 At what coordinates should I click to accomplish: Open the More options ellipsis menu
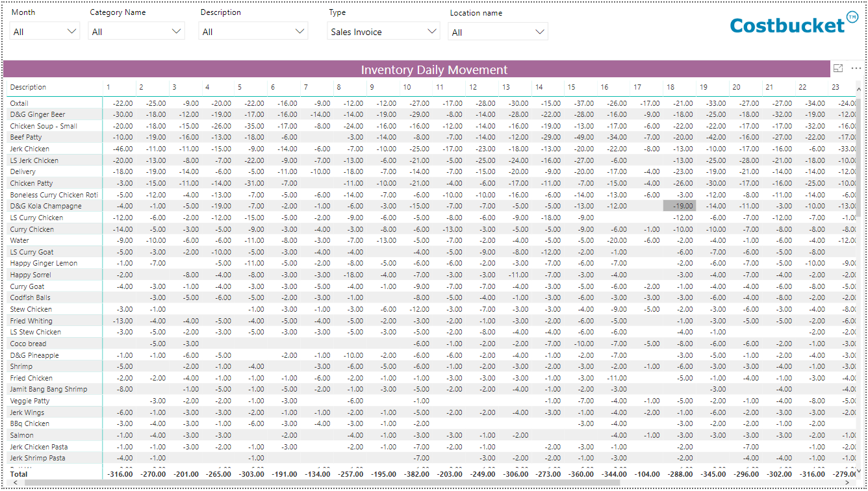tap(856, 68)
